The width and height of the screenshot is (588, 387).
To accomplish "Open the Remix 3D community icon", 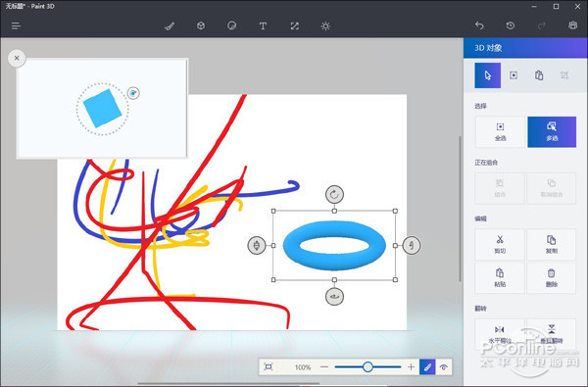I will tap(572, 25).
